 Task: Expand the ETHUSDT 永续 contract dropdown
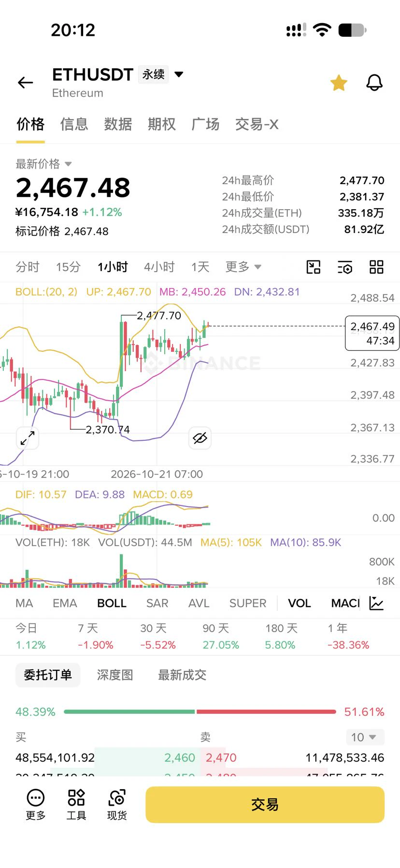click(179, 74)
